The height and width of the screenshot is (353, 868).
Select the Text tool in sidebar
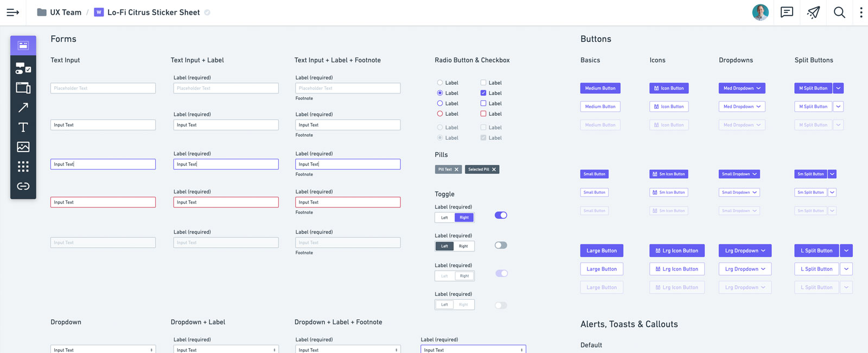23,127
